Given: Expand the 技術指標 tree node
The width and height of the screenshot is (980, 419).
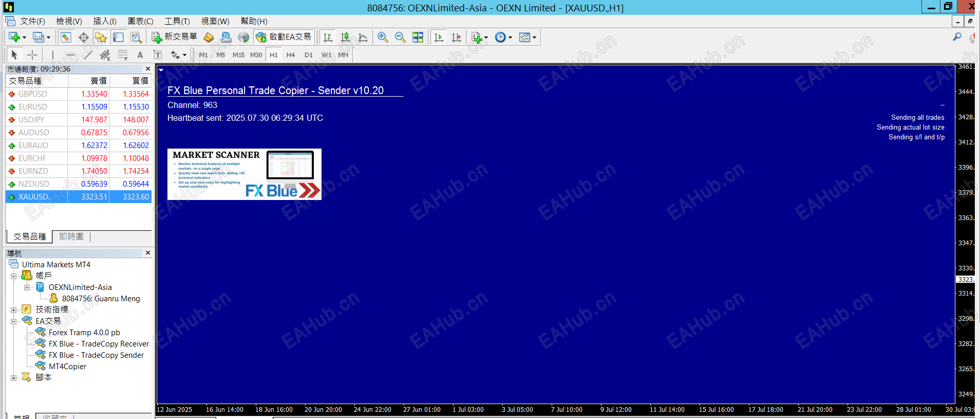Looking at the screenshot, I should (14, 309).
